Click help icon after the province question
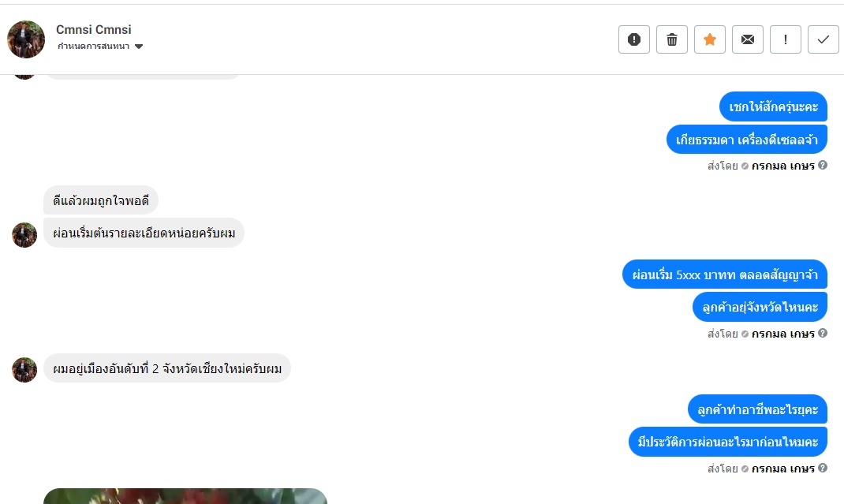 [823, 334]
